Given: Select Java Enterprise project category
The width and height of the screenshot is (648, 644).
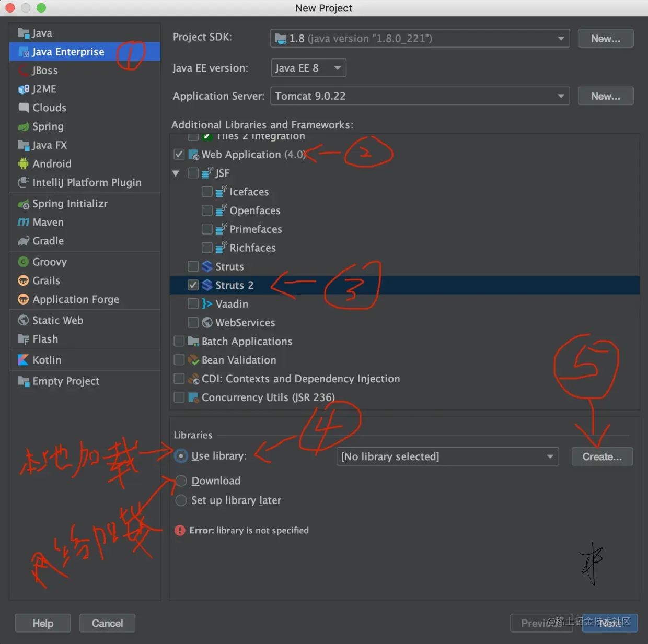Looking at the screenshot, I should pos(85,52).
